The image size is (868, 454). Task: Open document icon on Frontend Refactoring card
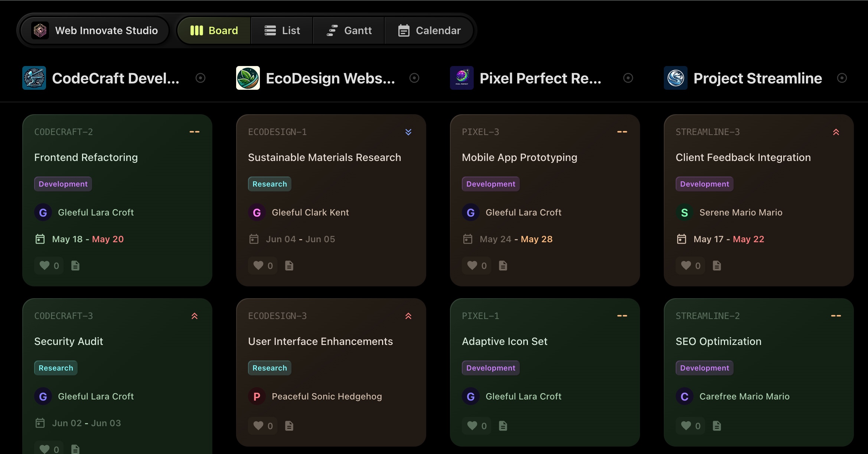pyautogui.click(x=75, y=266)
